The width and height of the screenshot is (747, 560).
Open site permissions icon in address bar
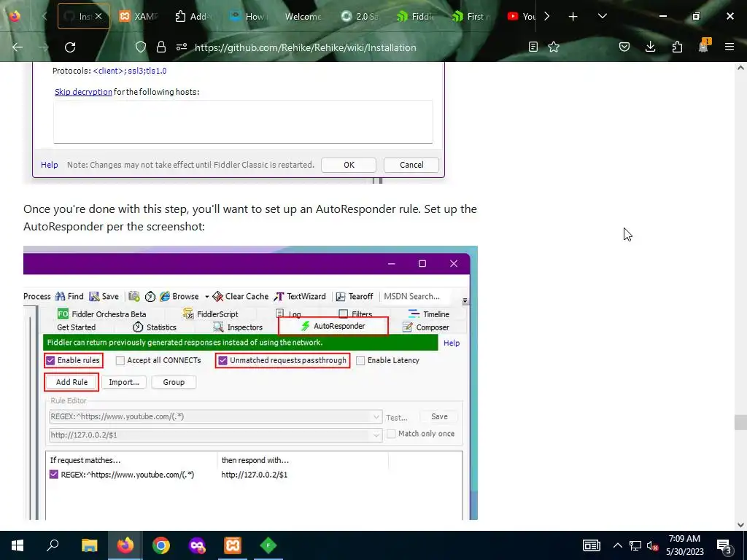pos(182,47)
